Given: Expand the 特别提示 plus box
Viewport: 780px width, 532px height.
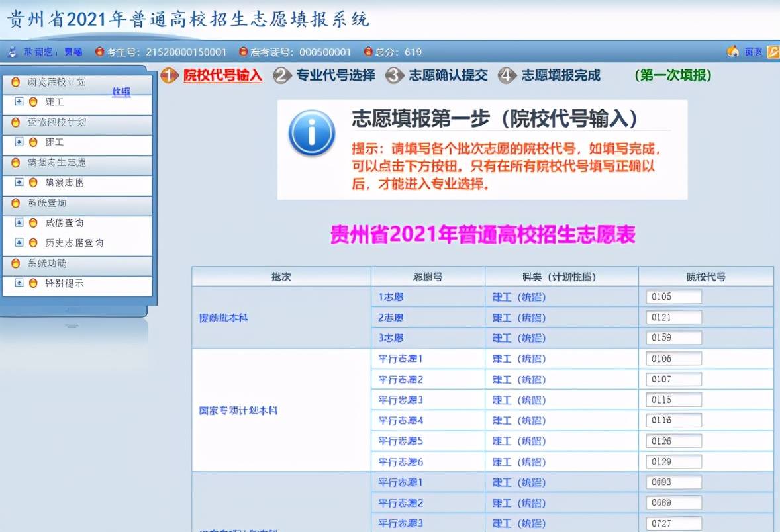Looking at the screenshot, I should (19, 283).
